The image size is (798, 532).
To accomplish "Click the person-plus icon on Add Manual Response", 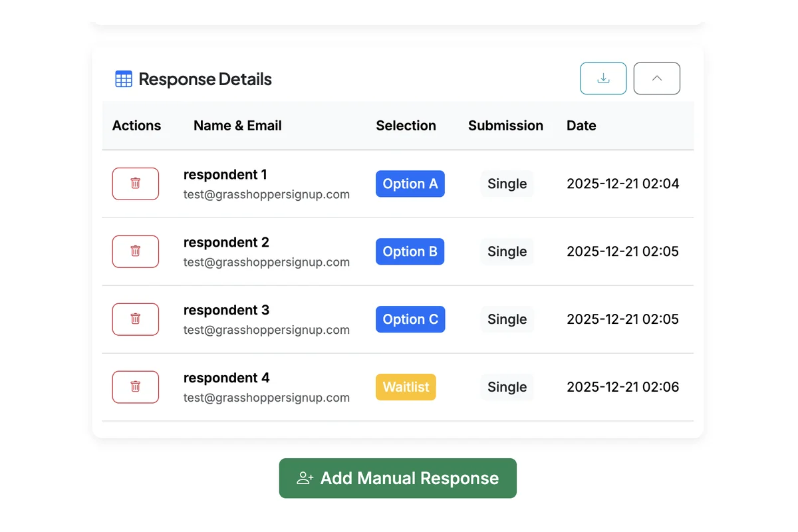I will tap(305, 477).
